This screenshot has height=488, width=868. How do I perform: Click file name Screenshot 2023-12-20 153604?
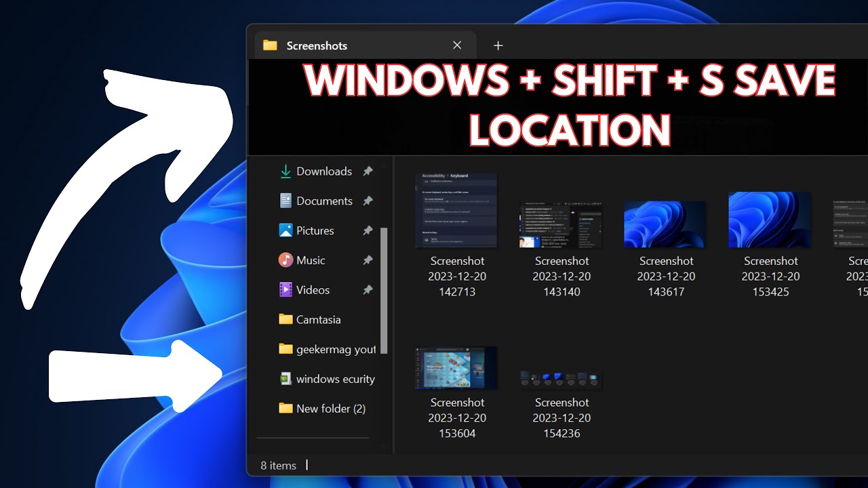pos(457,418)
